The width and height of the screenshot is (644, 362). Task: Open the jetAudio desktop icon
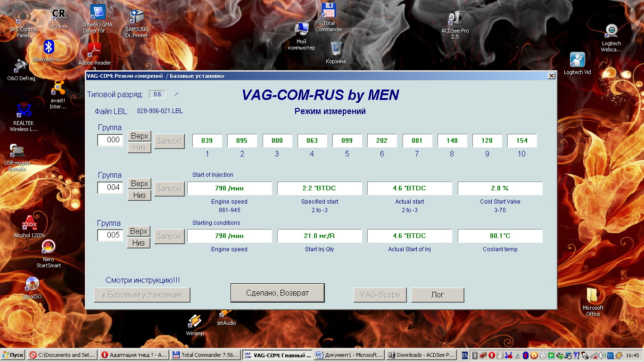(226, 318)
